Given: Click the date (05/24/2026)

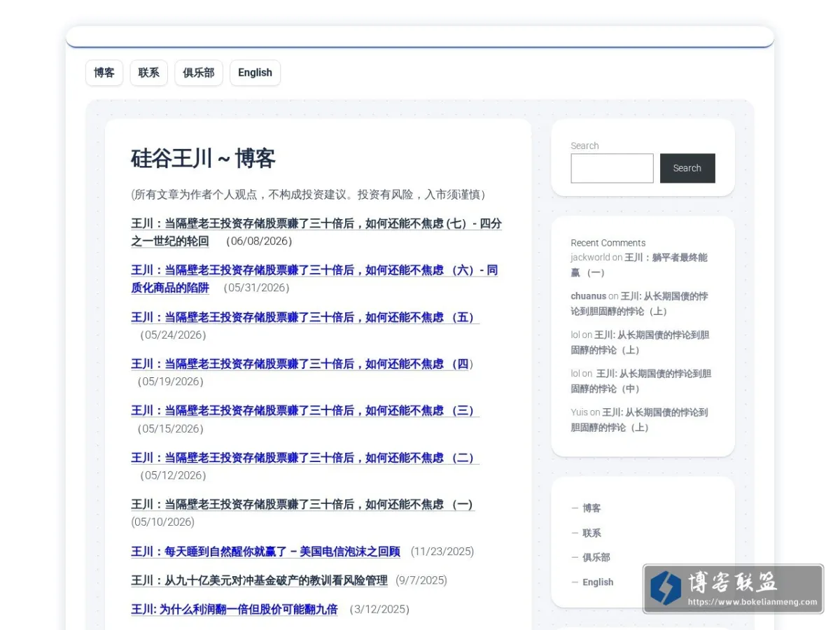Looking at the screenshot, I should [174, 335].
